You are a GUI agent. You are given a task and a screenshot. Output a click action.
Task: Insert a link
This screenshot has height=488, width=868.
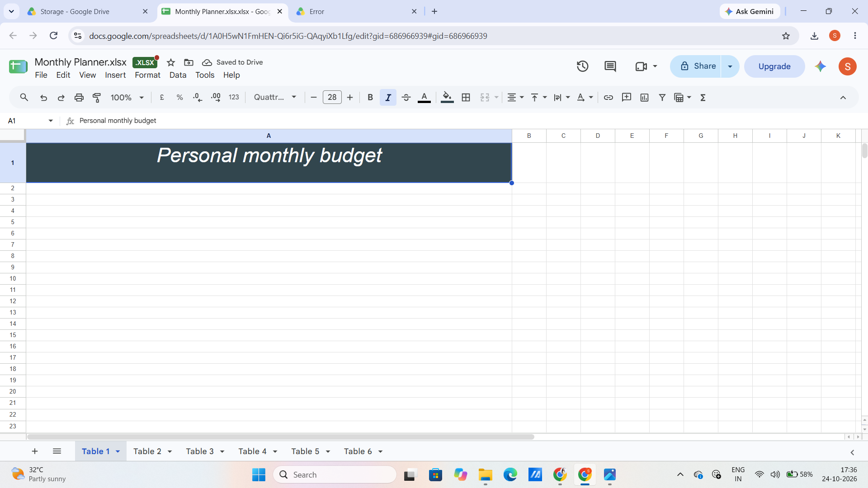[x=609, y=97]
